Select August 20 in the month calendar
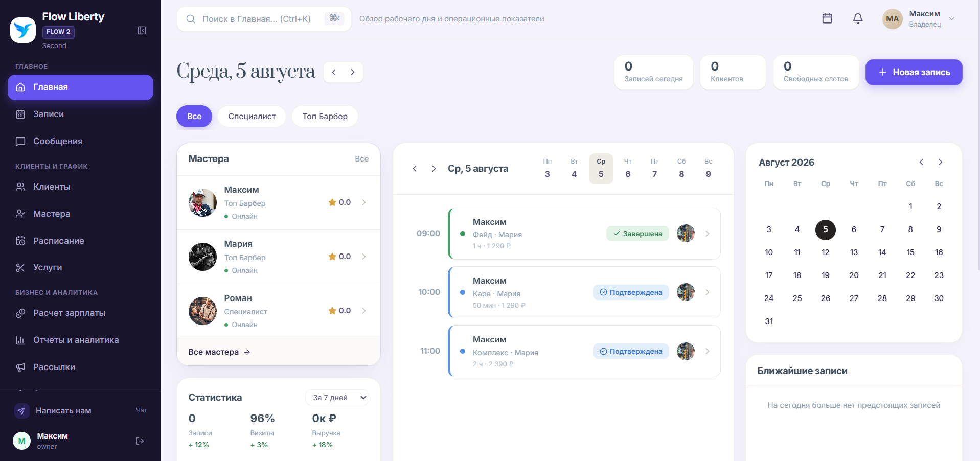 tap(854, 275)
